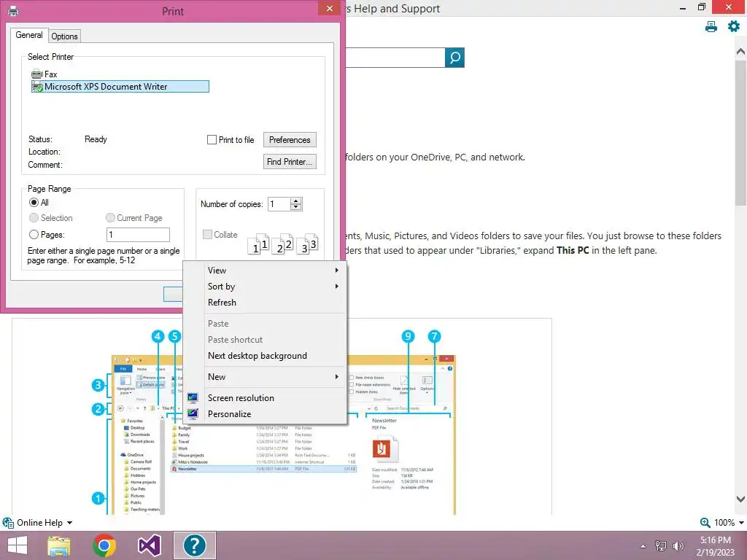Viewport: 747px width, 560px height.
Task: Select the Pages radio button
Action: (x=34, y=234)
